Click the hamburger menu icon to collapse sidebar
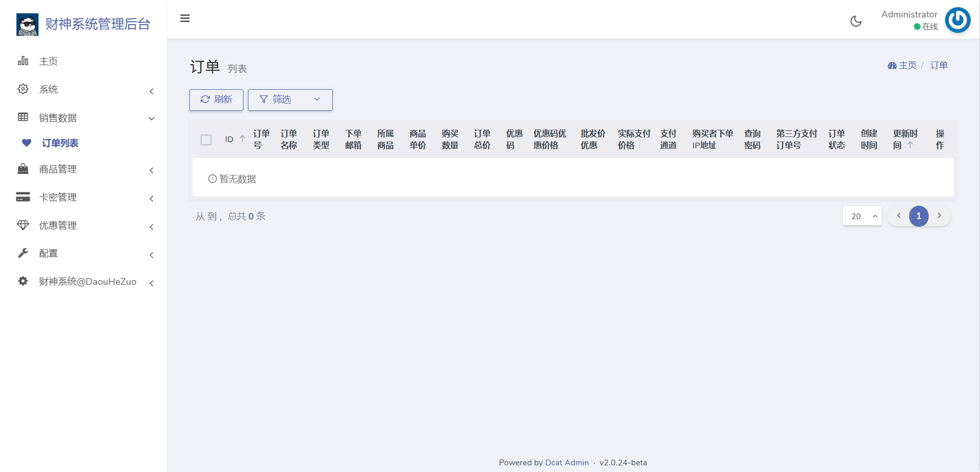The image size is (980, 472). (185, 18)
